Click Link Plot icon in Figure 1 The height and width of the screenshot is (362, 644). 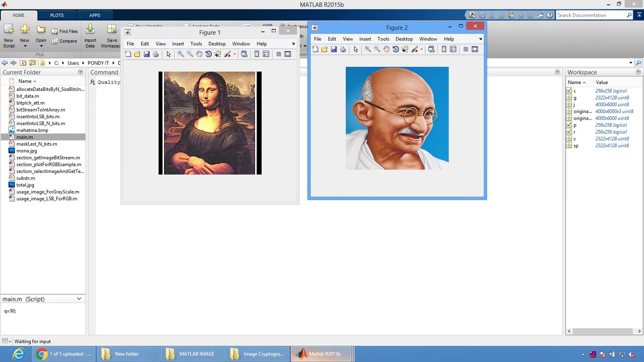pos(244,54)
